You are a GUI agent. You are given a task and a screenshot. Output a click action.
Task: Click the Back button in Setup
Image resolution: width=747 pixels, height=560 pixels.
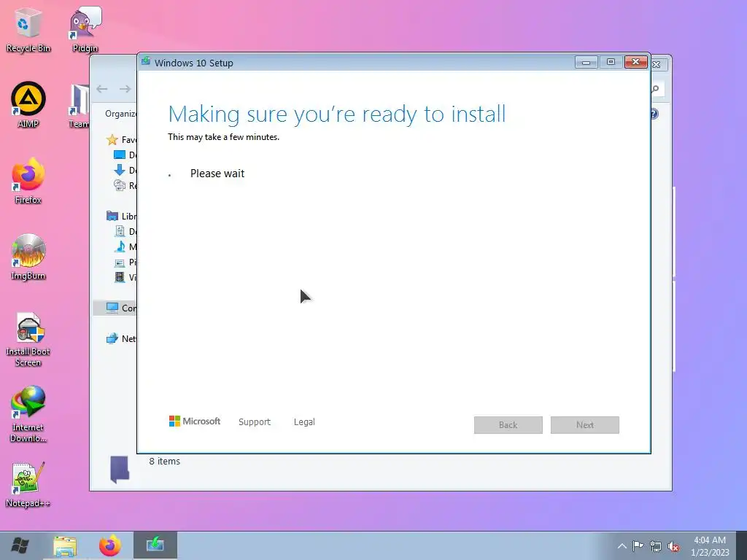[x=508, y=425]
